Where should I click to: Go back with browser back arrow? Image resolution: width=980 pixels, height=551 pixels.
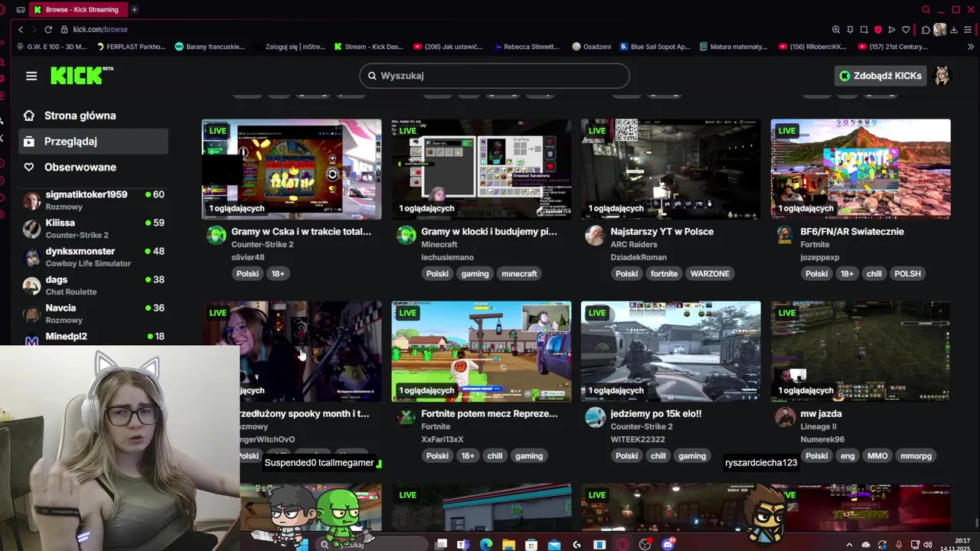click(x=21, y=29)
